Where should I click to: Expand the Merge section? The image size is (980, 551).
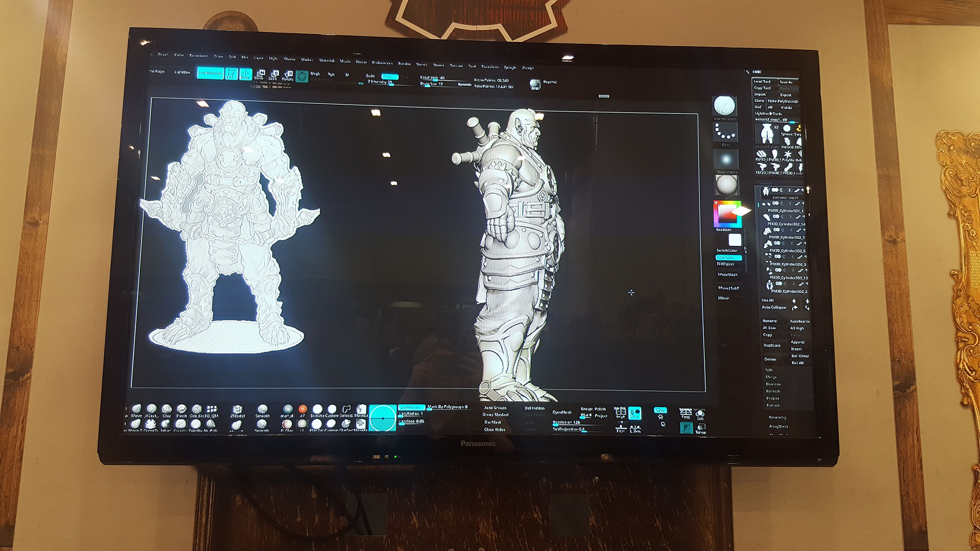[771, 377]
